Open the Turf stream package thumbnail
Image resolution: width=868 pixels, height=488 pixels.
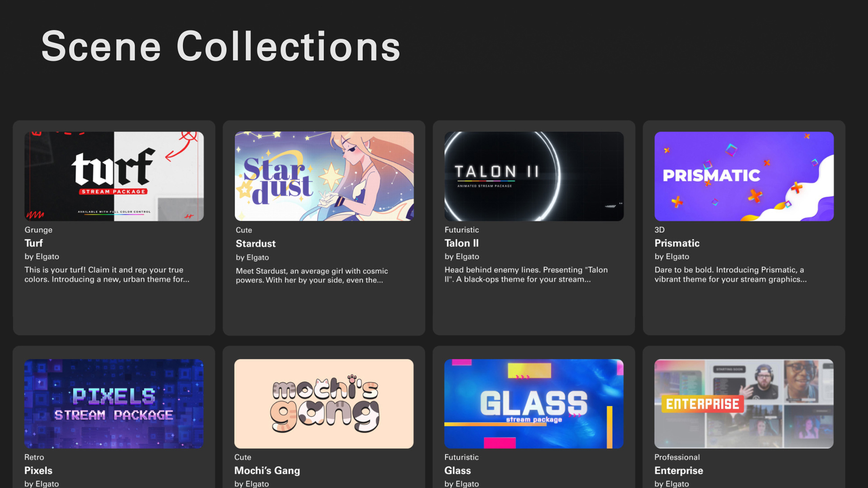(x=114, y=176)
